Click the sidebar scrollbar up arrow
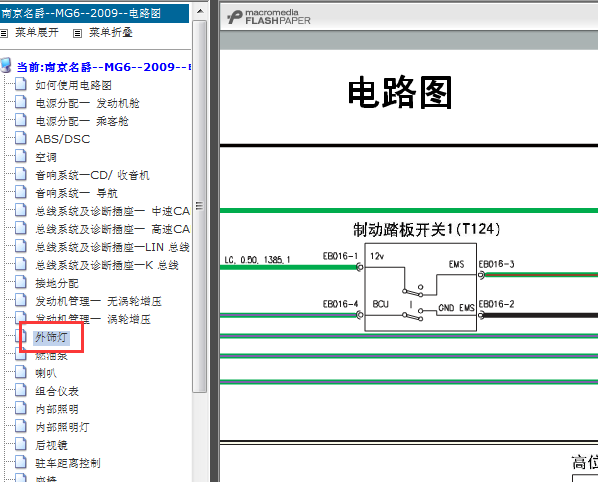 (x=200, y=11)
